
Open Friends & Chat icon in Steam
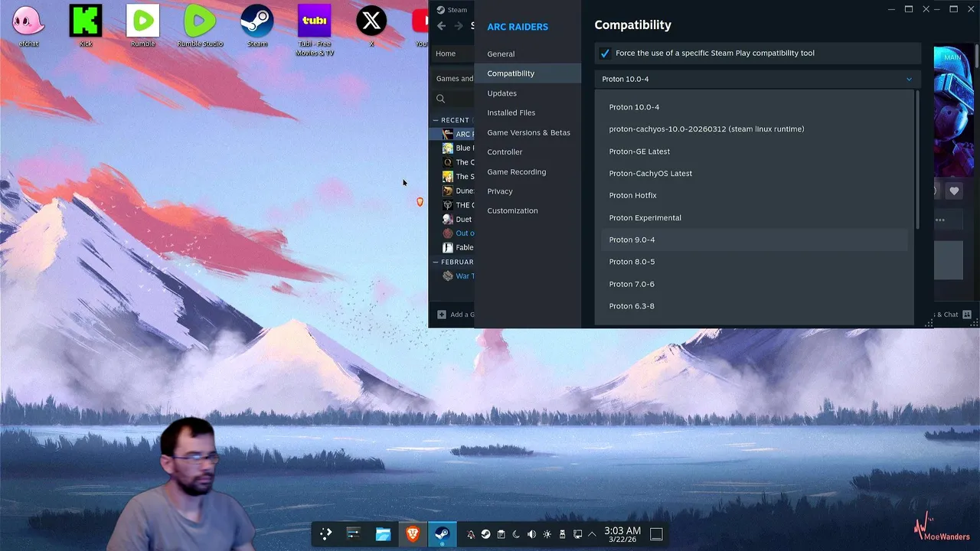(967, 315)
